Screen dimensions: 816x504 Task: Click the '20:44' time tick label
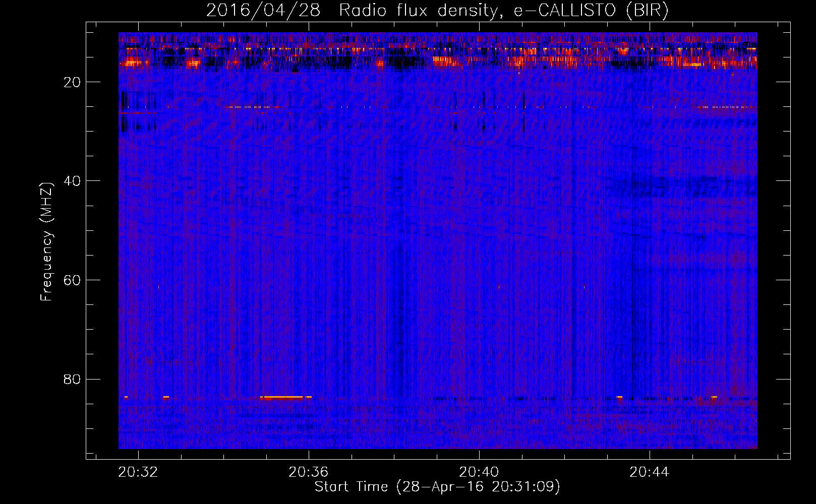coord(649,472)
